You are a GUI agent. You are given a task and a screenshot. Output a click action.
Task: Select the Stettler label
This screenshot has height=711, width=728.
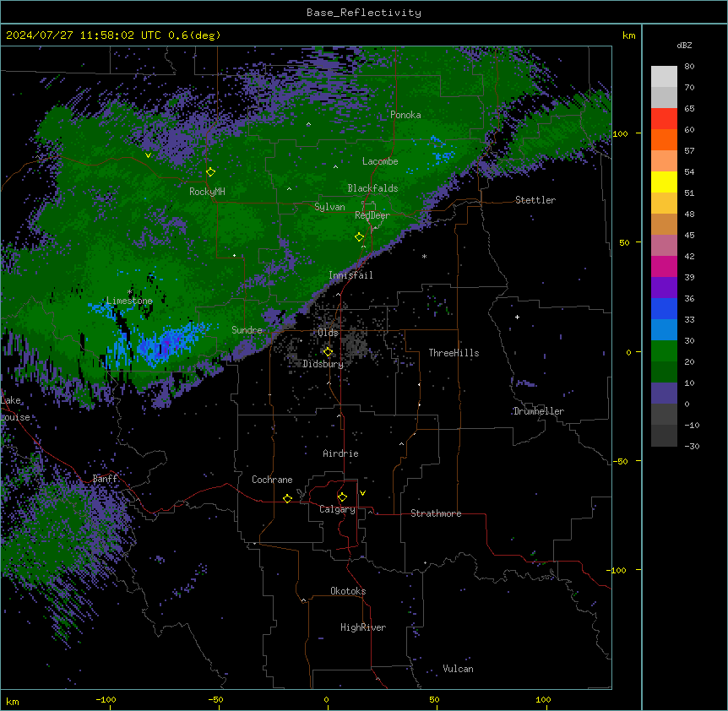pos(535,200)
